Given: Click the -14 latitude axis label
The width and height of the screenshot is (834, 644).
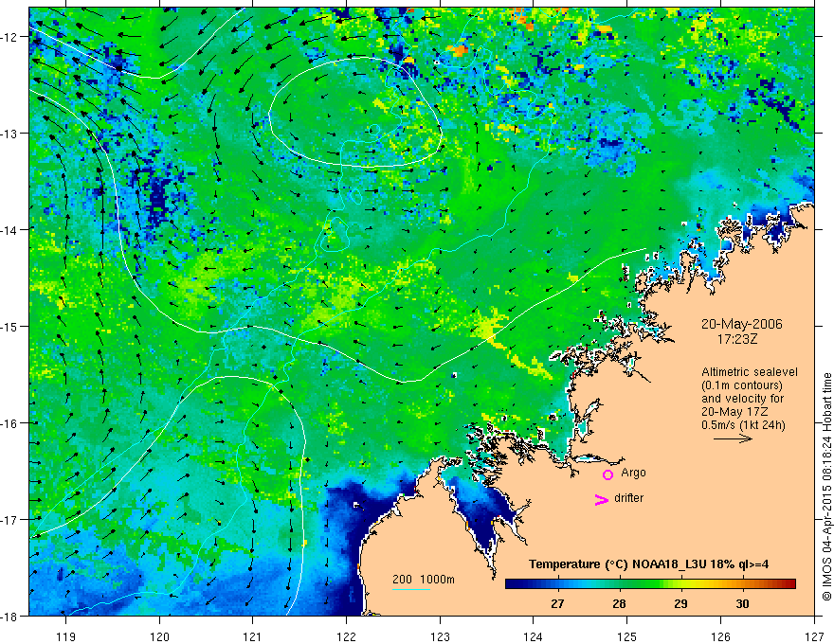Looking at the screenshot, I should 9,230.
